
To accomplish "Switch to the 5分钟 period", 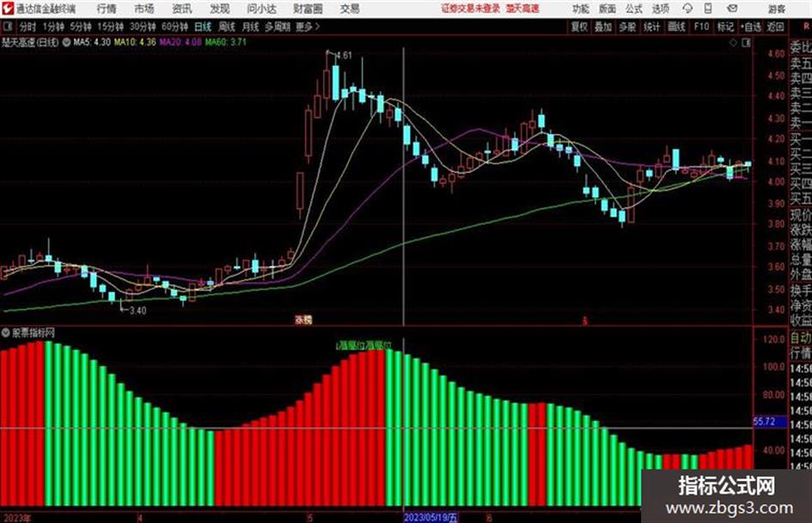I will click(81, 27).
